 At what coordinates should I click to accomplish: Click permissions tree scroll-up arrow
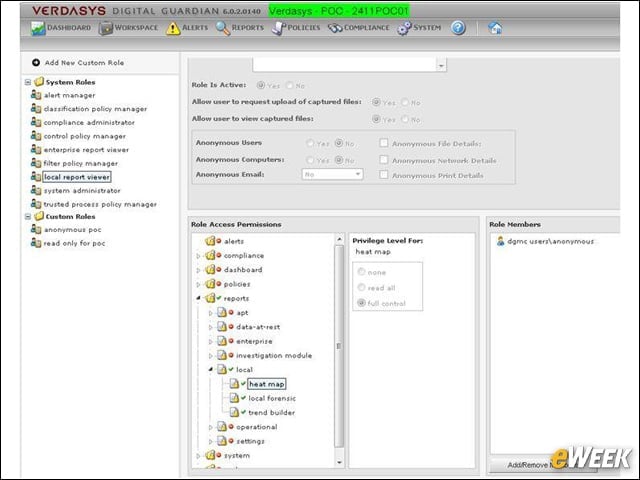tap(339, 239)
